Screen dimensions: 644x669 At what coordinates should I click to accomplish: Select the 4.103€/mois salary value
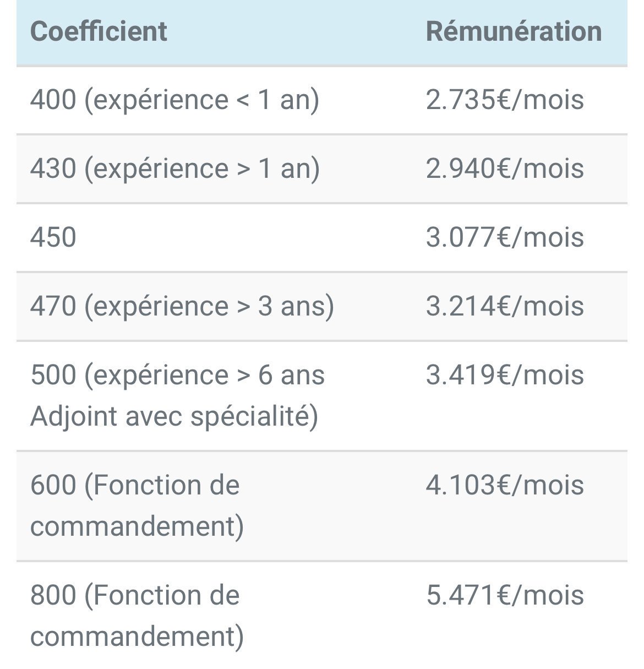(505, 485)
